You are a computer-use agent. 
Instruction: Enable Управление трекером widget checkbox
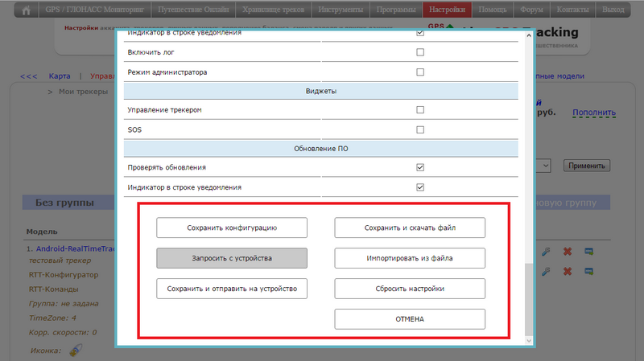click(x=419, y=110)
